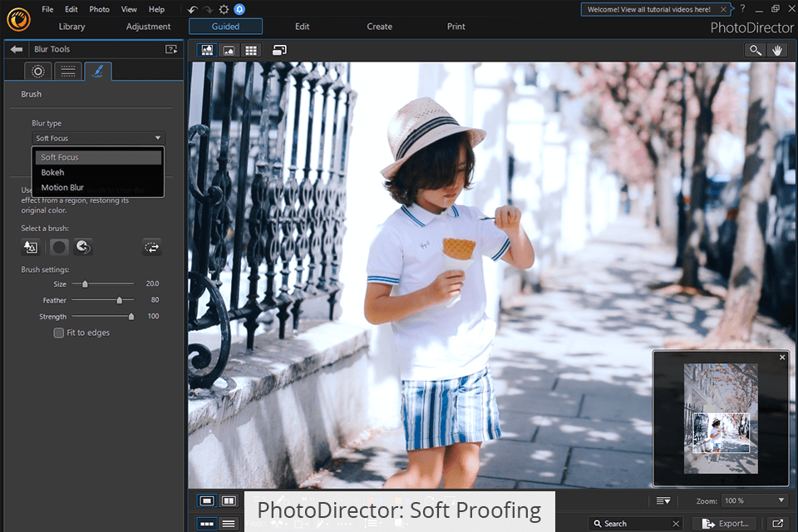Switch to filmstrip view button

pos(207,524)
